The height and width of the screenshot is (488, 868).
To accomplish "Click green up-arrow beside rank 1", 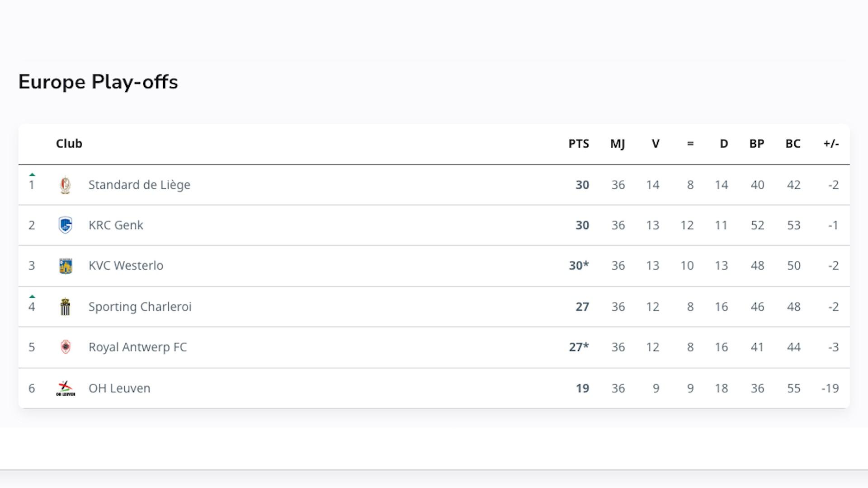I will (x=32, y=174).
